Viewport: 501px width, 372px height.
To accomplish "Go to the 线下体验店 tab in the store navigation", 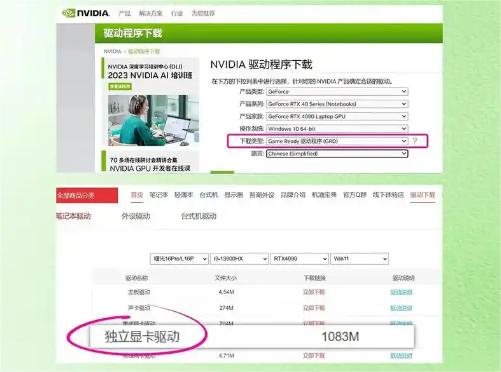I will 388,195.
